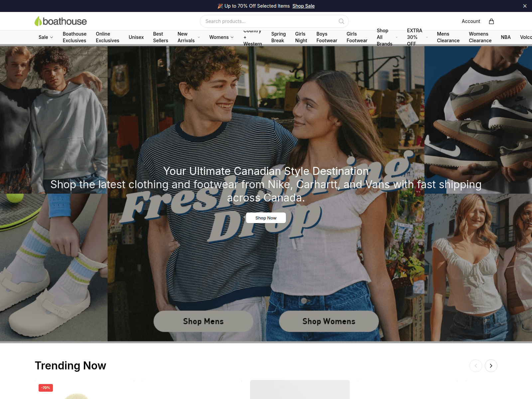
Task: Open Mens Clearance page
Action: [448, 37]
